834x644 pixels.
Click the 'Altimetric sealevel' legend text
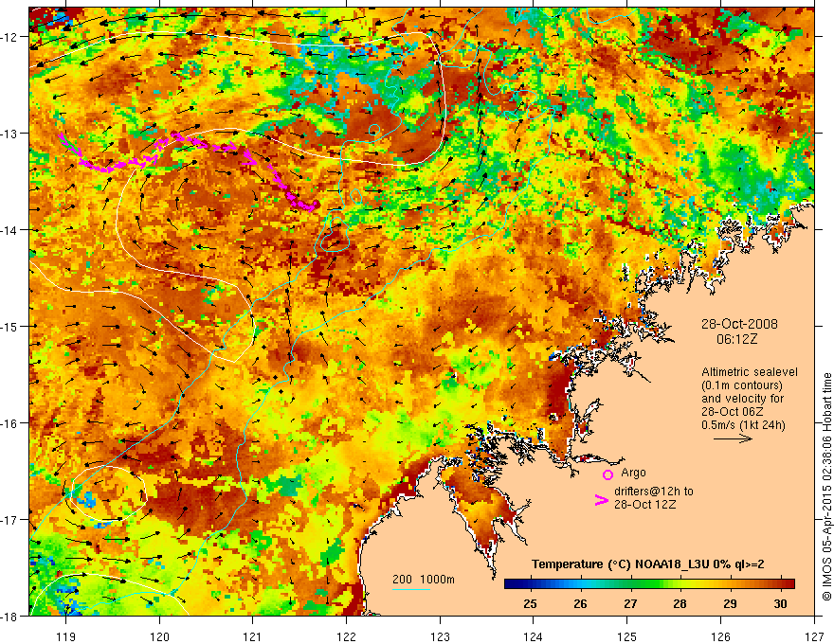(750, 372)
